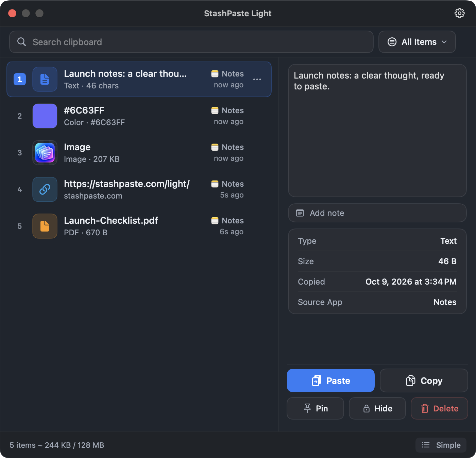Paste the selected clipboard item
This screenshot has width=476, height=458.
(331, 380)
